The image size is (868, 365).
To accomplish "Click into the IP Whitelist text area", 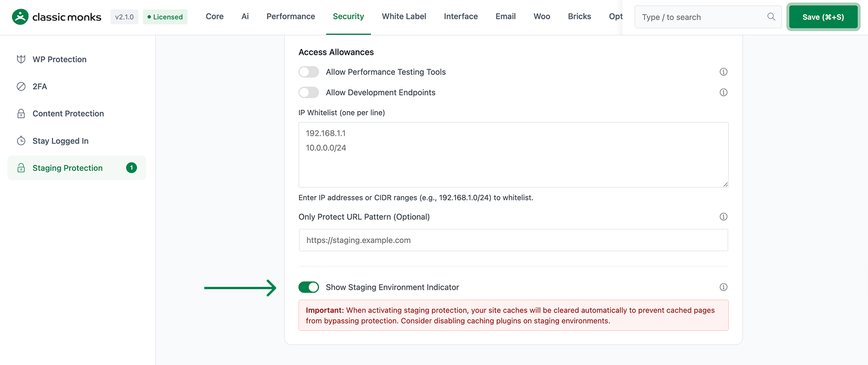I will pos(514,155).
